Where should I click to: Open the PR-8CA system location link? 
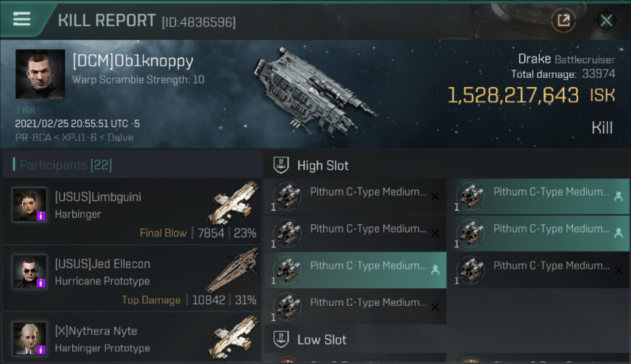[29, 137]
